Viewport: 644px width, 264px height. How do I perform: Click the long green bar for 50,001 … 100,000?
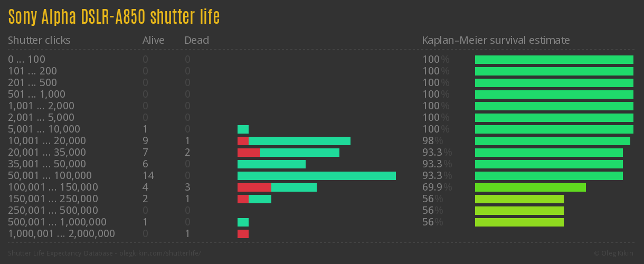(x=317, y=176)
